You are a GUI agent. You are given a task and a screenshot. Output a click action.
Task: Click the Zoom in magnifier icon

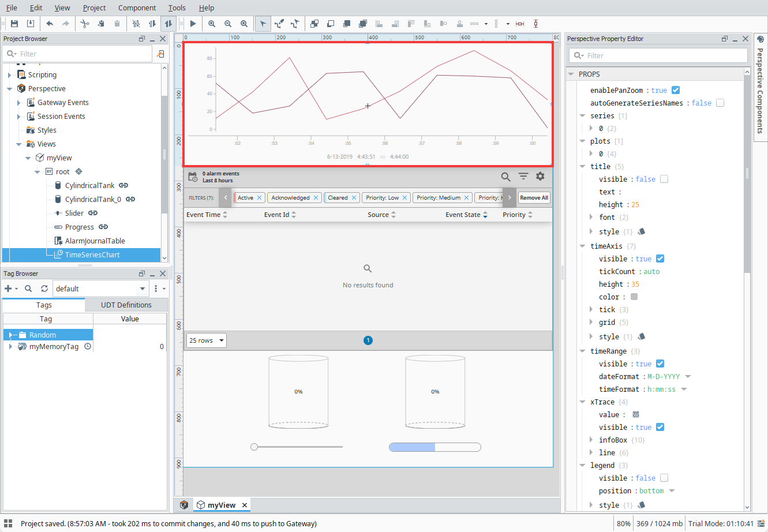pos(212,24)
